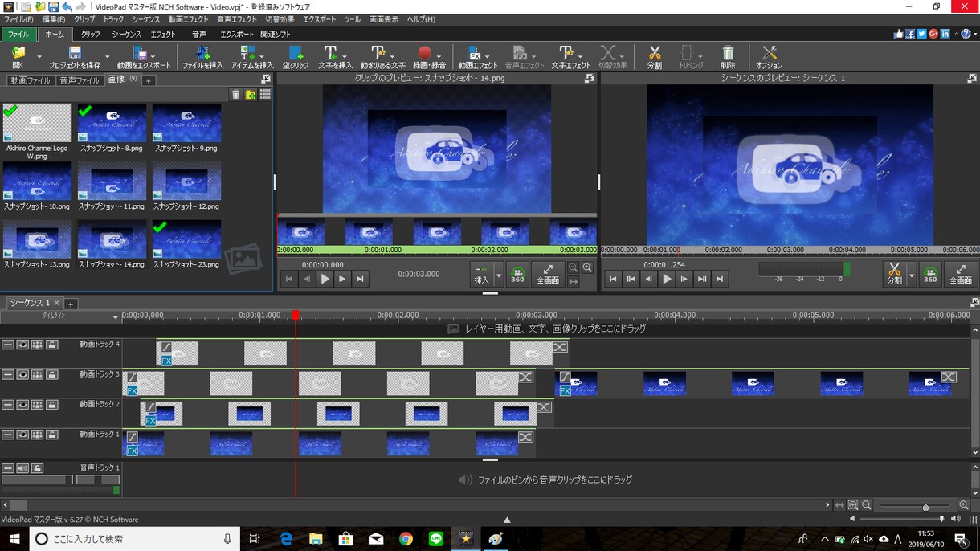Open sequence preview 分割 dropdown arrow
Viewport: 980px width, 551px height.
pyautogui.click(x=912, y=275)
